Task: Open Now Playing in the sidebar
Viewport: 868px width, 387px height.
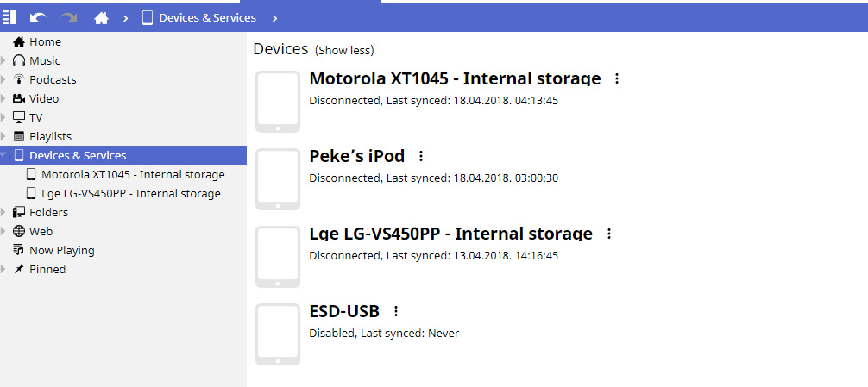Action: pos(61,250)
